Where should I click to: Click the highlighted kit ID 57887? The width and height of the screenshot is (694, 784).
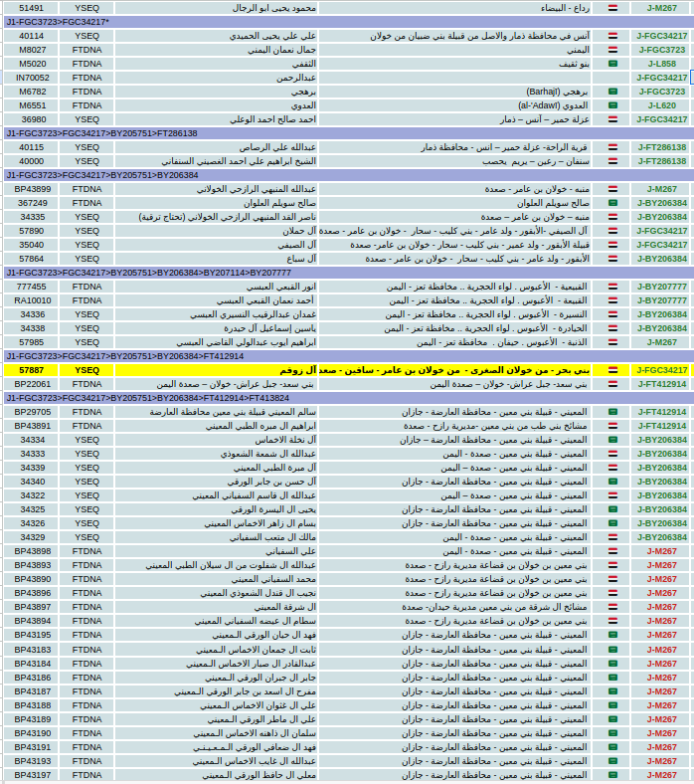(31, 370)
